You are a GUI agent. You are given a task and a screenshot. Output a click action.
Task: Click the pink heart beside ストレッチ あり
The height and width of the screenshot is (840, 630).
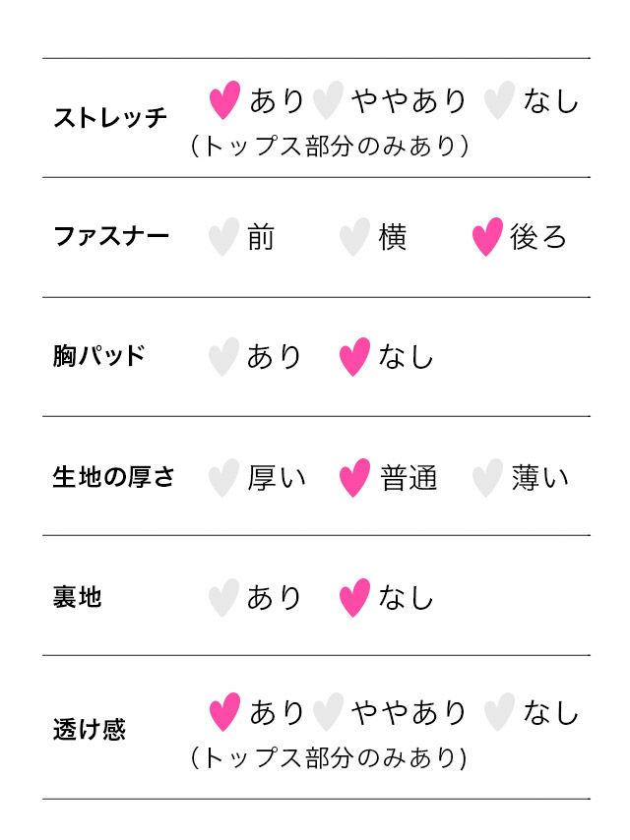(x=225, y=100)
